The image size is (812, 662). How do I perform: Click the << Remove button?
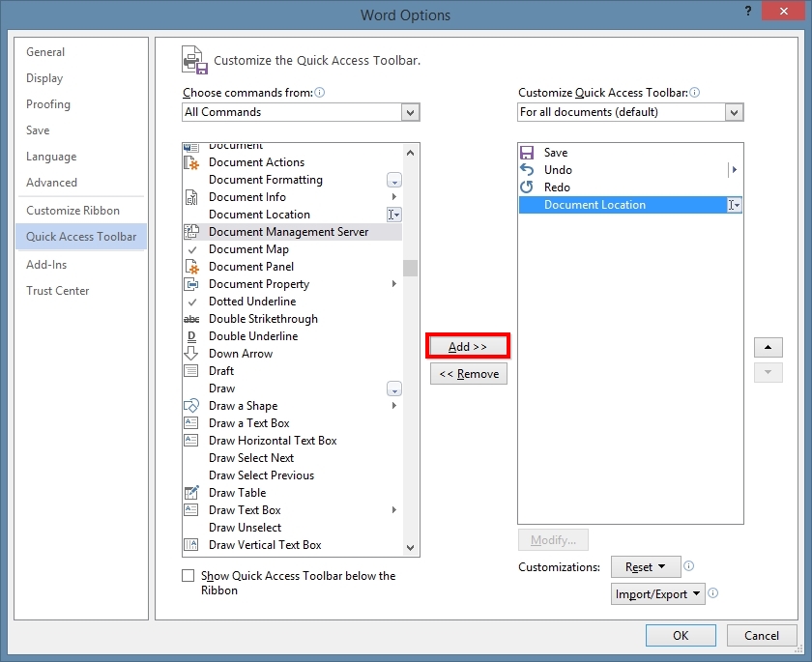point(469,374)
